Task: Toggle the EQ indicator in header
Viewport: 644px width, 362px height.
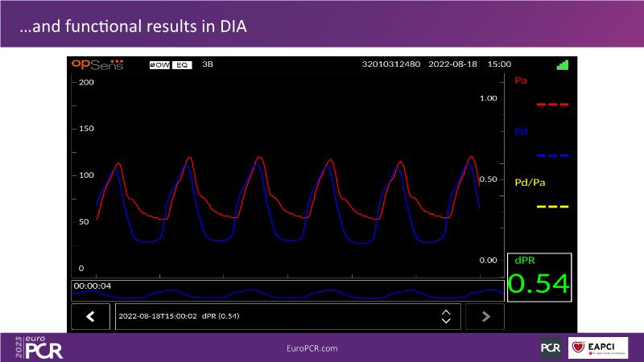Action: click(x=182, y=64)
